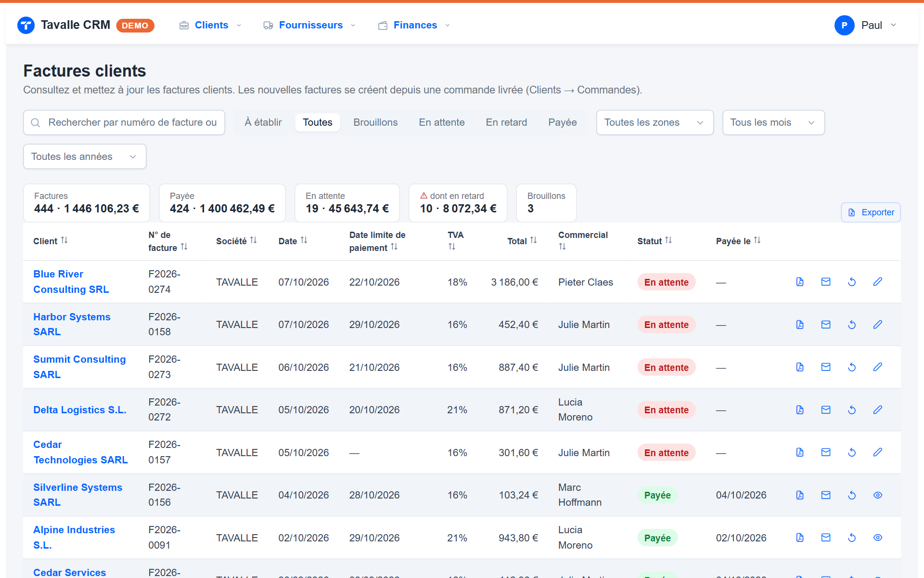The width and height of the screenshot is (924, 578).
Task: View the Silverline Systems invoice (eye icon)
Action: point(878,495)
